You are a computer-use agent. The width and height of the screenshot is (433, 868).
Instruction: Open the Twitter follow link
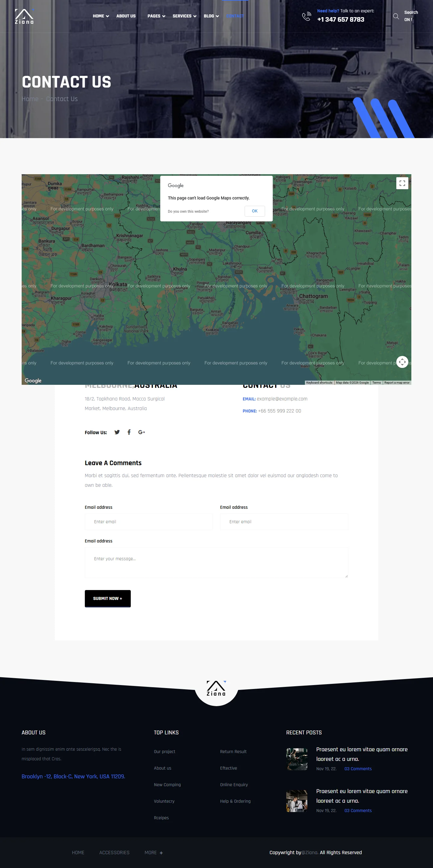point(117,432)
